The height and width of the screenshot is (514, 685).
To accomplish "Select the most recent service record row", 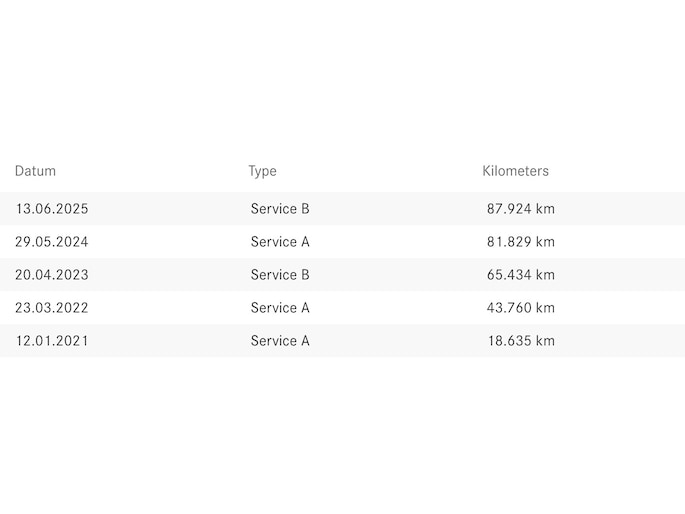I will tap(342, 209).
